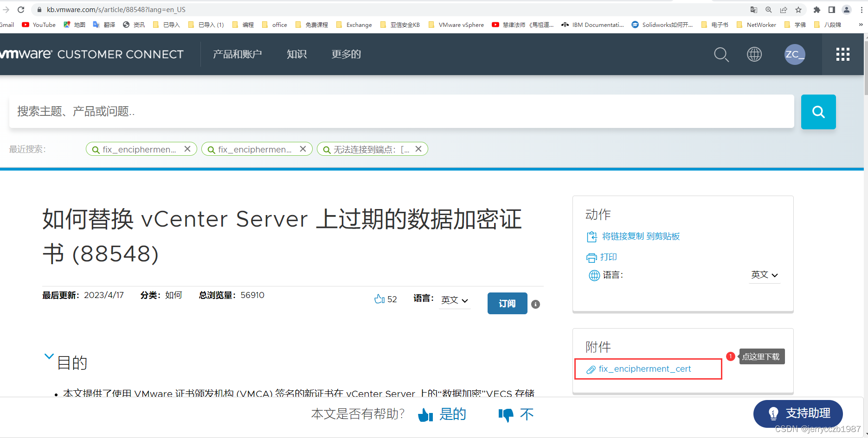This screenshot has height=438, width=868.
Task: Click the search box 搜索主题、产品或问题
Action: point(402,111)
